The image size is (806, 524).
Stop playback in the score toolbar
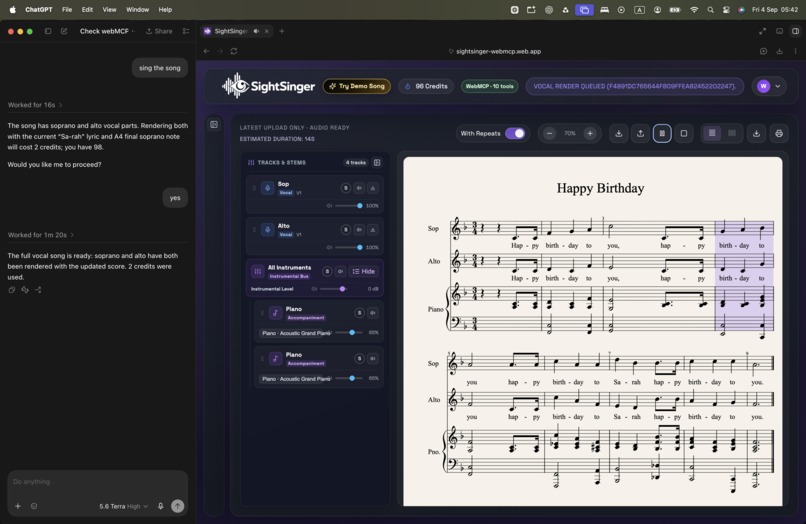point(684,134)
